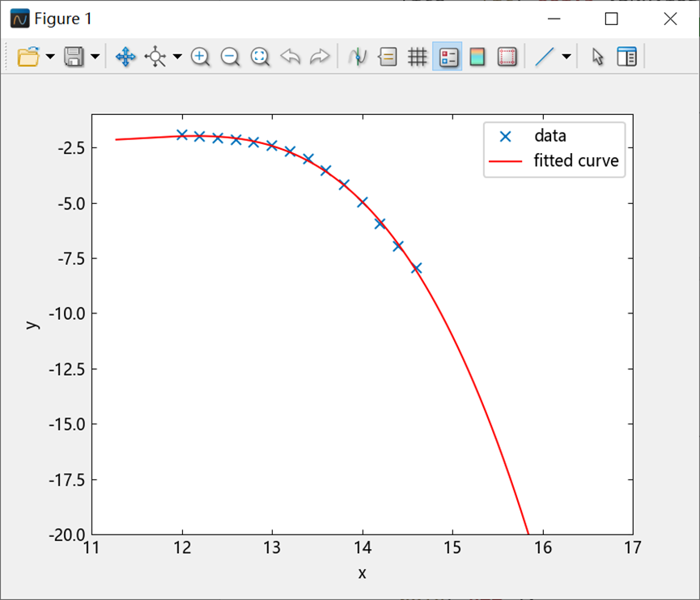Click the x-axis tick label 14

(363, 547)
